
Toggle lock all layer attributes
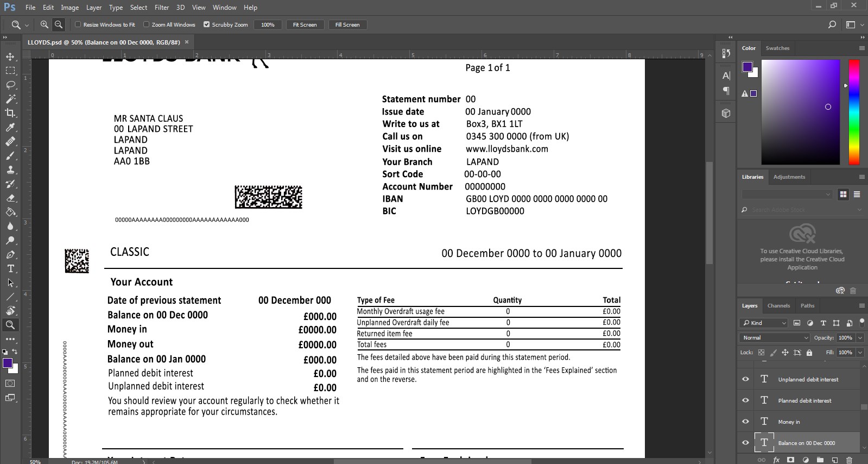click(x=809, y=353)
